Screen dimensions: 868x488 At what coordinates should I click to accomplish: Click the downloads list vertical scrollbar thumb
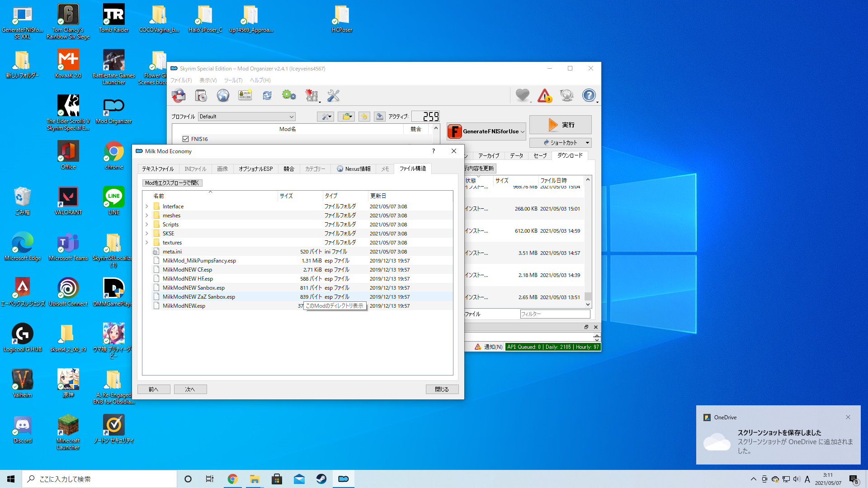[588, 296]
